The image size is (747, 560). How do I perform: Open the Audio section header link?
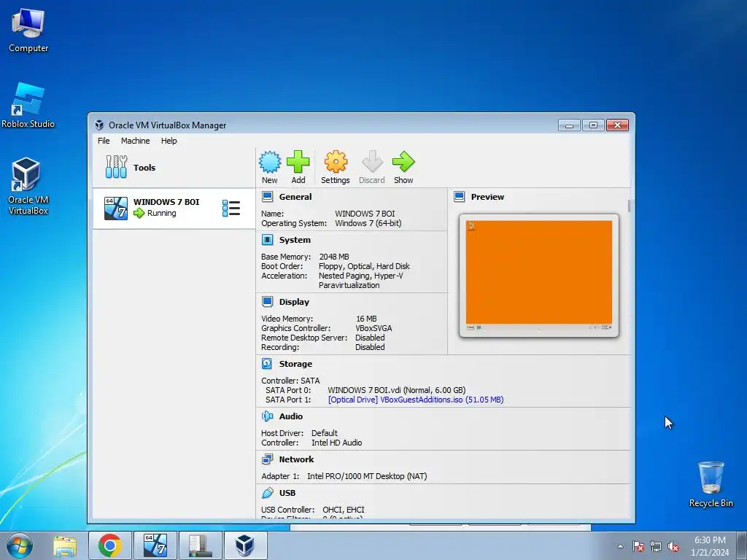290,416
